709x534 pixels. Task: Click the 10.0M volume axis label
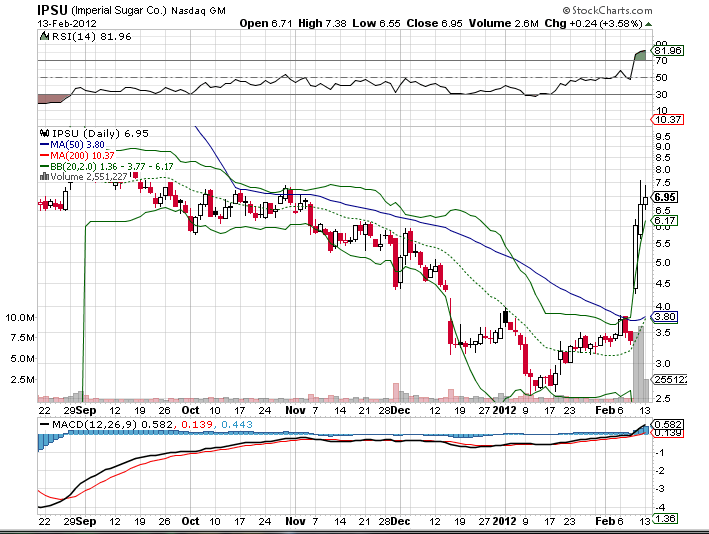[x=20, y=317]
